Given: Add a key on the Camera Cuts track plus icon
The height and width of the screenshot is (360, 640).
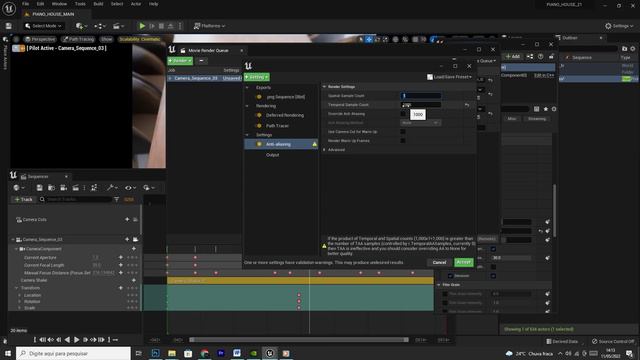Looking at the screenshot, I should point(127,220).
